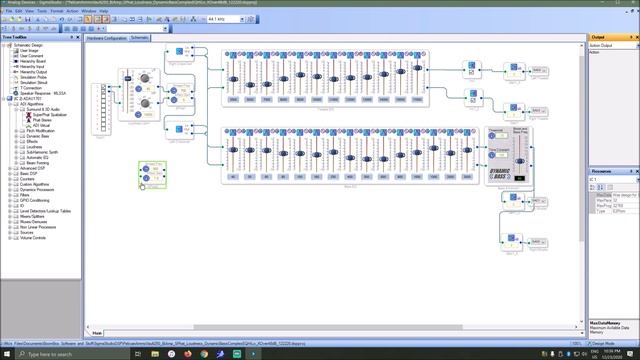Pin the Output panel
The image size is (640, 360).
631,37
